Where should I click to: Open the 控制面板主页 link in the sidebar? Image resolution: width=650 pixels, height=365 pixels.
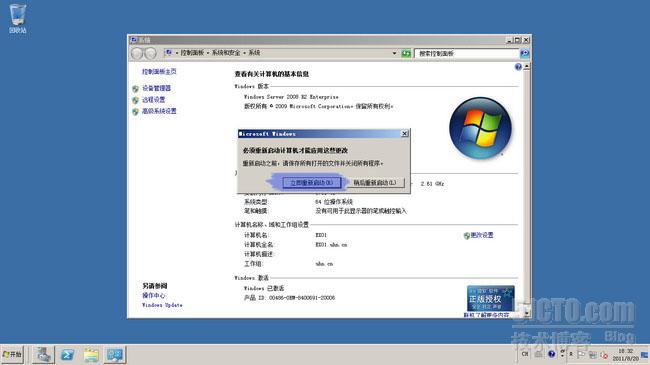pos(159,72)
